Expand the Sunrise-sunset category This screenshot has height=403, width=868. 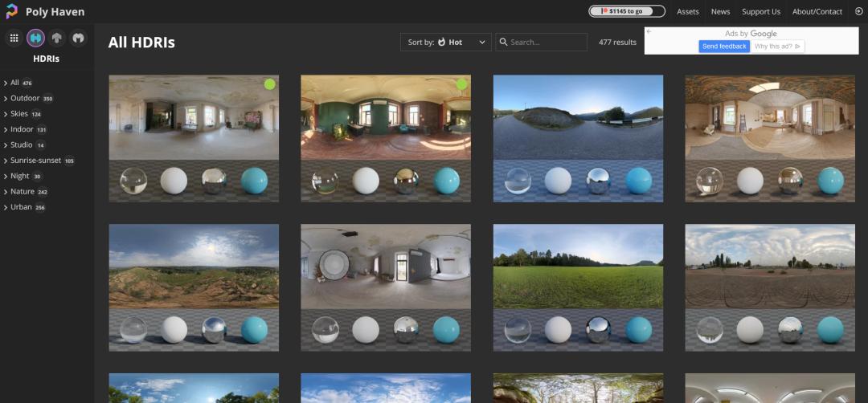[36, 161]
